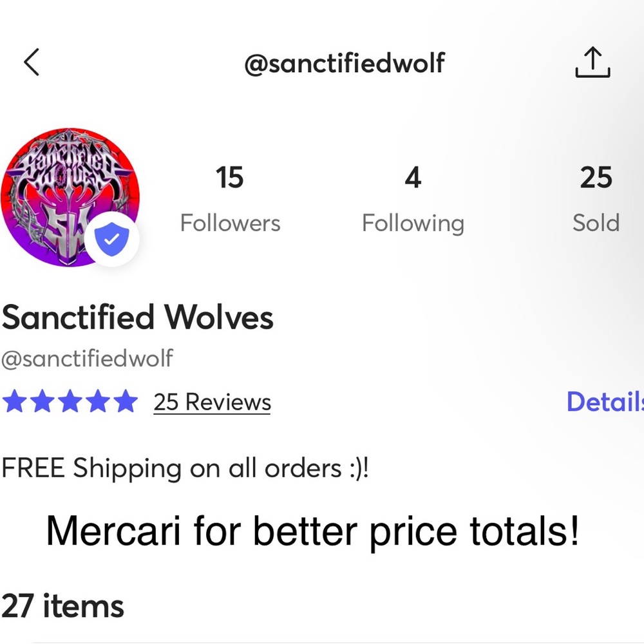Open the Sanctified Wolves profile picture
644x644 pixels.
point(70,197)
